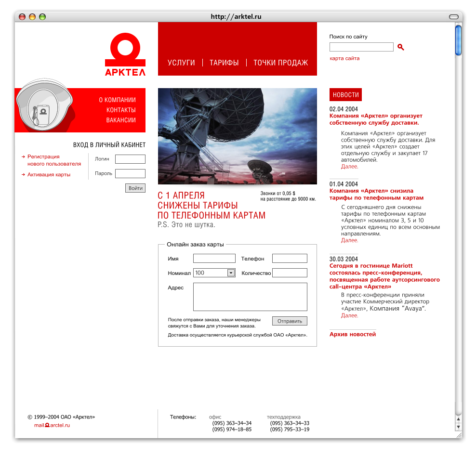
Task: Click the scrollbar up arrow
Action: [458, 419]
